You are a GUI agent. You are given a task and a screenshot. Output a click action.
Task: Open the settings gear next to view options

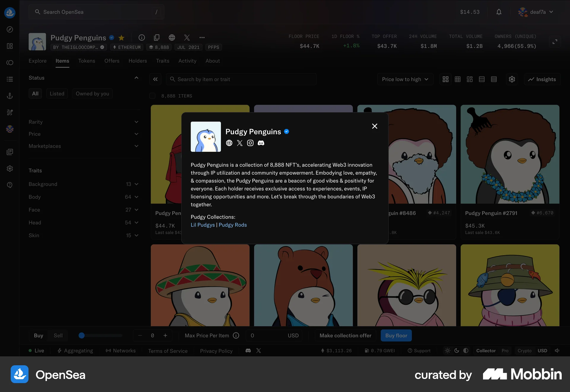tap(512, 79)
